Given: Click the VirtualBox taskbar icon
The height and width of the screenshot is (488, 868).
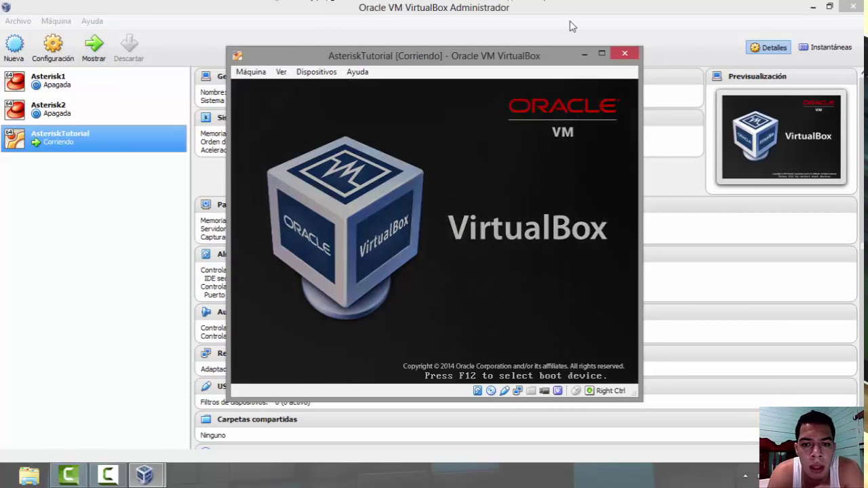Looking at the screenshot, I should 146,475.
